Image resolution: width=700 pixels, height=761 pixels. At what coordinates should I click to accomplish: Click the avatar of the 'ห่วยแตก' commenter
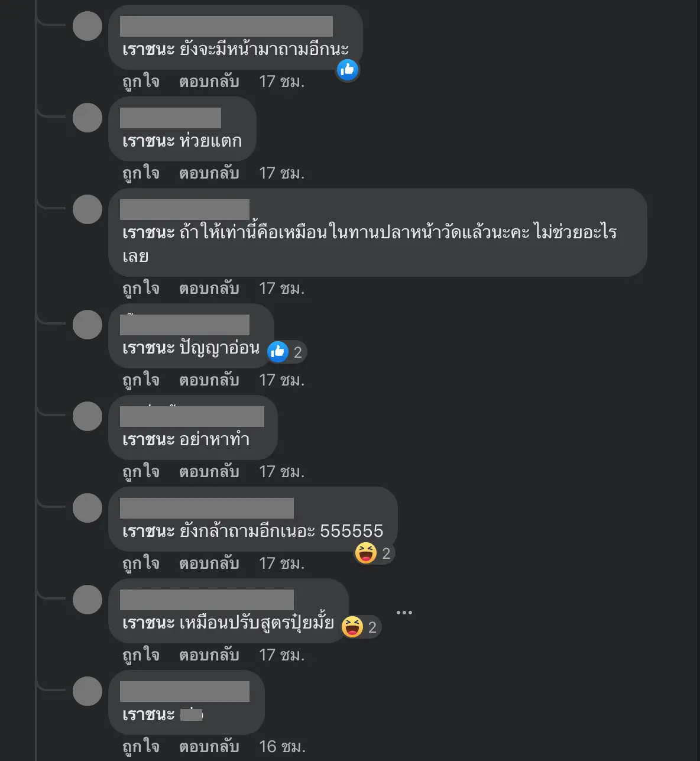click(87, 118)
